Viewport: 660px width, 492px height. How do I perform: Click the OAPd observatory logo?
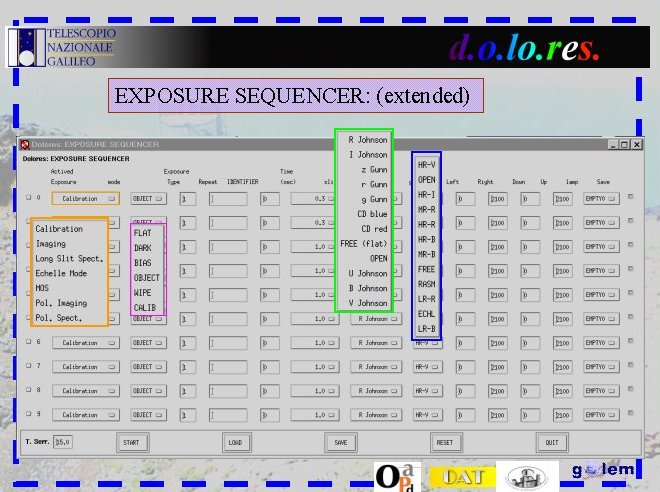(x=397, y=476)
